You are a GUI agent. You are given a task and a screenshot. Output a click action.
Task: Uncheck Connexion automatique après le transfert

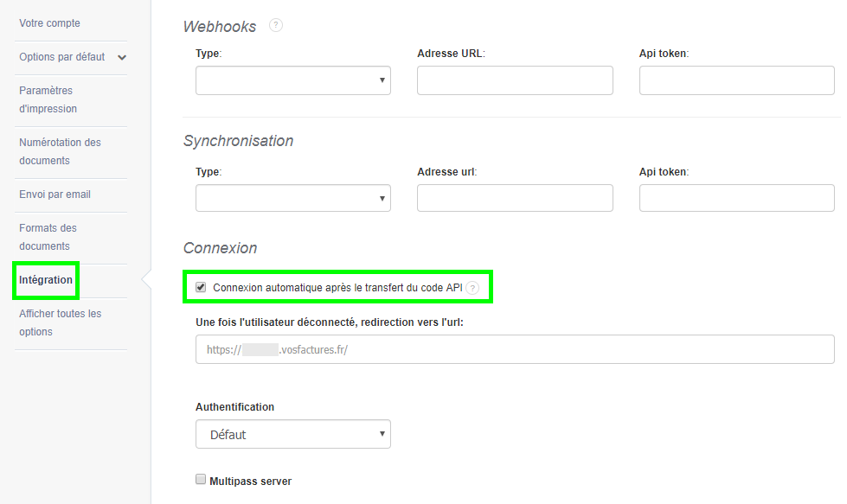coord(202,285)
